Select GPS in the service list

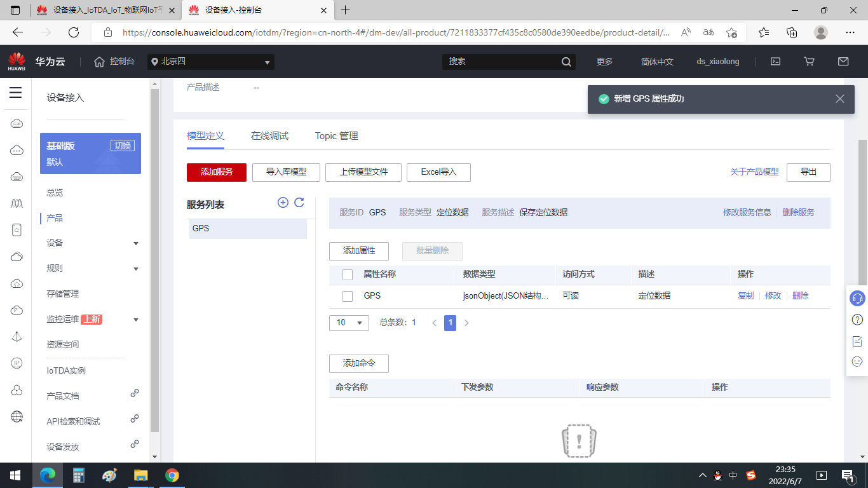pos(248,229)
